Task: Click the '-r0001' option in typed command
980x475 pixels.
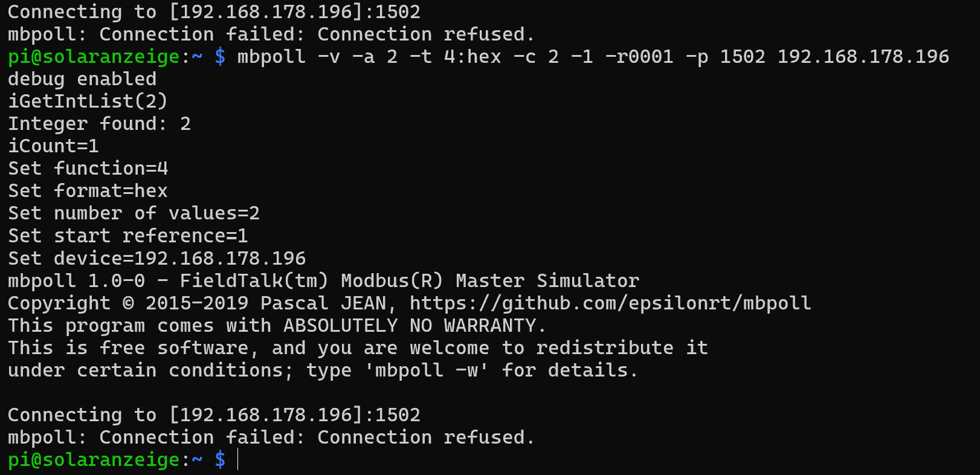Action: coord(639,57)
